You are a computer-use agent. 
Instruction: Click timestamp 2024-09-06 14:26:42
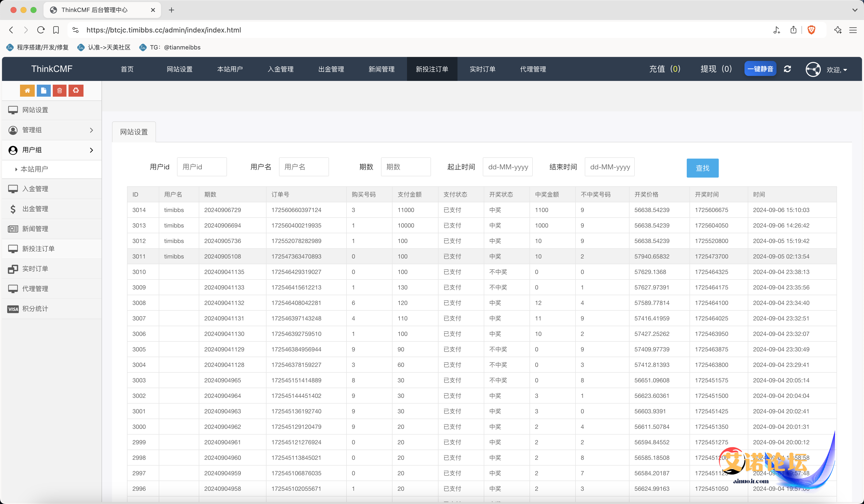coord(781,226)
